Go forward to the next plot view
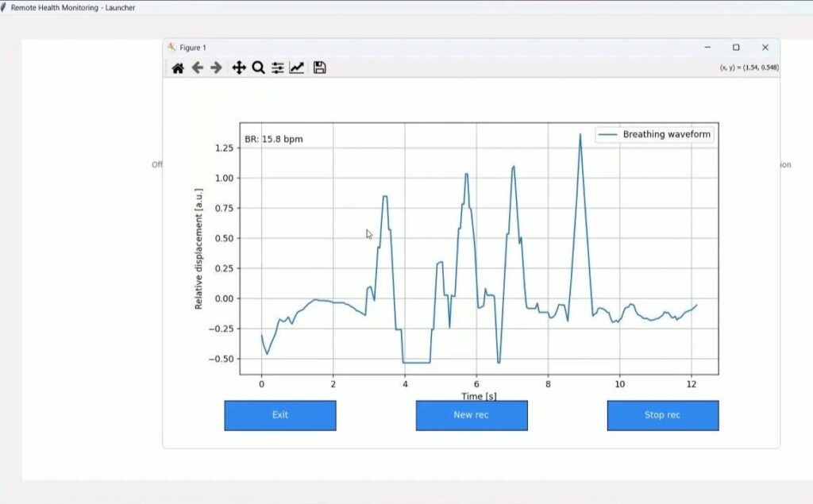 [x=216, y=68]
